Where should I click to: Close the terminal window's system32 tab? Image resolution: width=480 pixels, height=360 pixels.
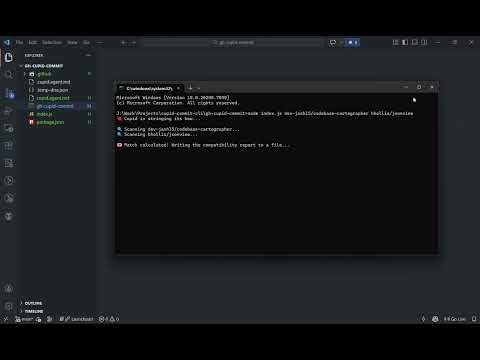[178, 88]
